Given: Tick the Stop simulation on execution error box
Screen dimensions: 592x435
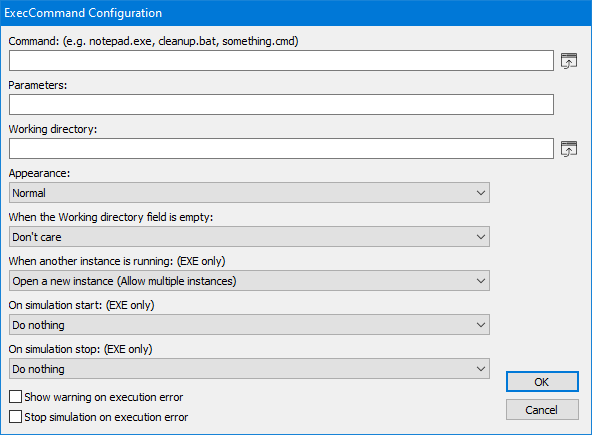Looking at the screenshot, I should (15, 417).
